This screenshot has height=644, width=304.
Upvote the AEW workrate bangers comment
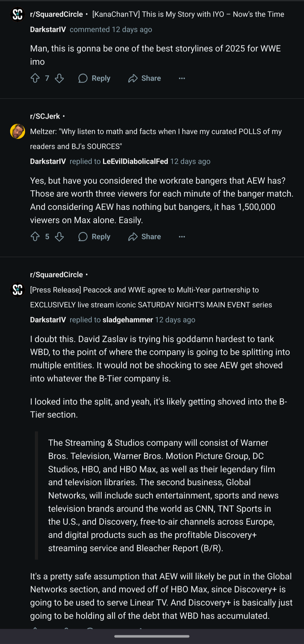pos(35,236)
